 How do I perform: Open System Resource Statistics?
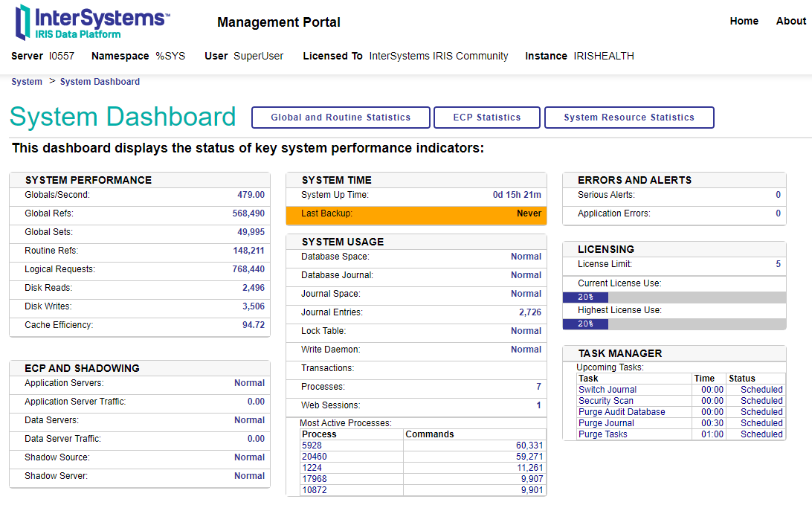(629, 118)
